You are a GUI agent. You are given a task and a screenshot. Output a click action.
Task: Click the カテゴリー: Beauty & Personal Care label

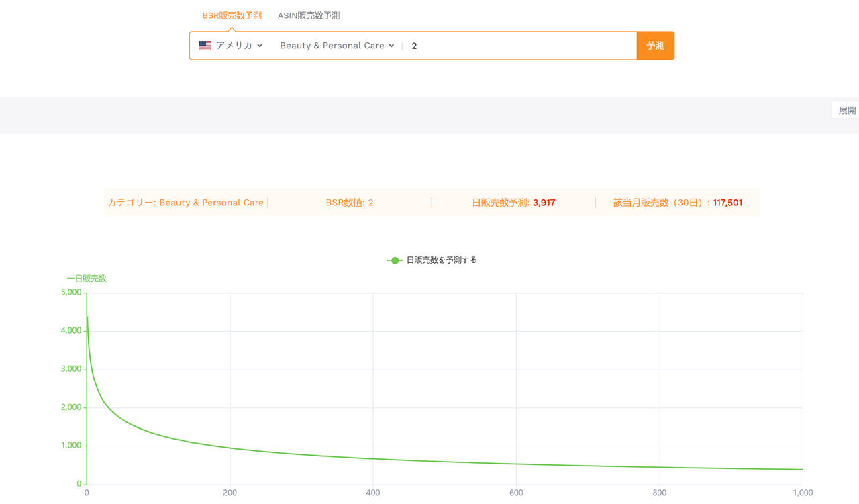pos(185,203)
